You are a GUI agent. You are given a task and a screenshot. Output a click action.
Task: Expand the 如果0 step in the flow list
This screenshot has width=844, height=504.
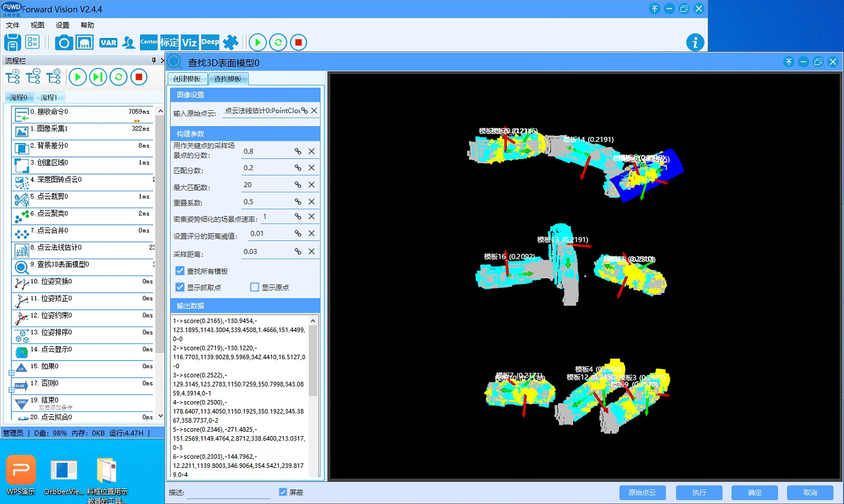click(11, 372)
